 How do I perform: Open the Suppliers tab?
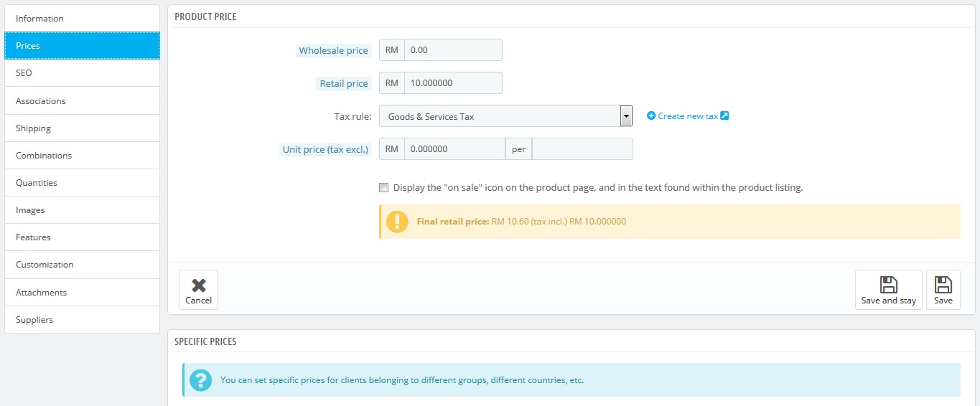pyautogui.click(x=82, y=320)
